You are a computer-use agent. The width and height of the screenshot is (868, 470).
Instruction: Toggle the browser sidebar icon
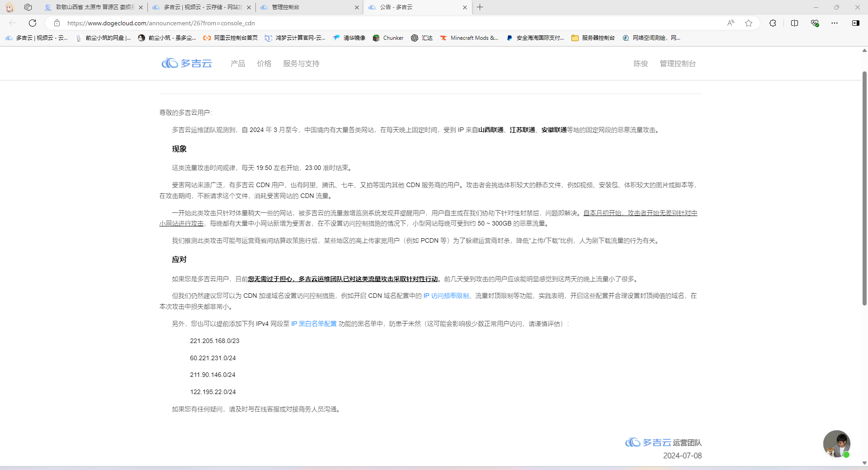click(x=855, y=23)
